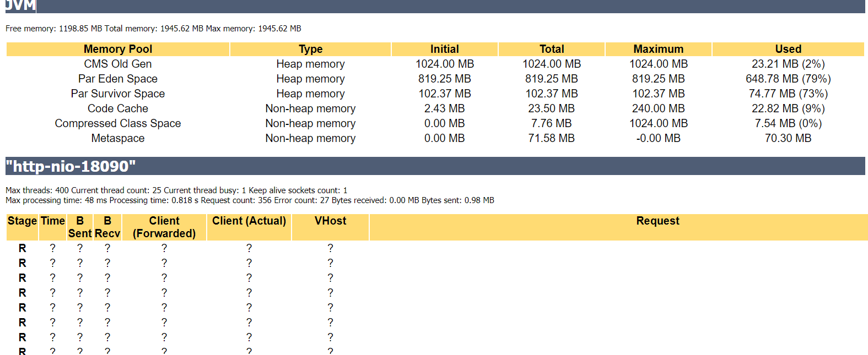Click the VHost column header
868x355 pixels.
pyautogui.click(x=330, y=221)
